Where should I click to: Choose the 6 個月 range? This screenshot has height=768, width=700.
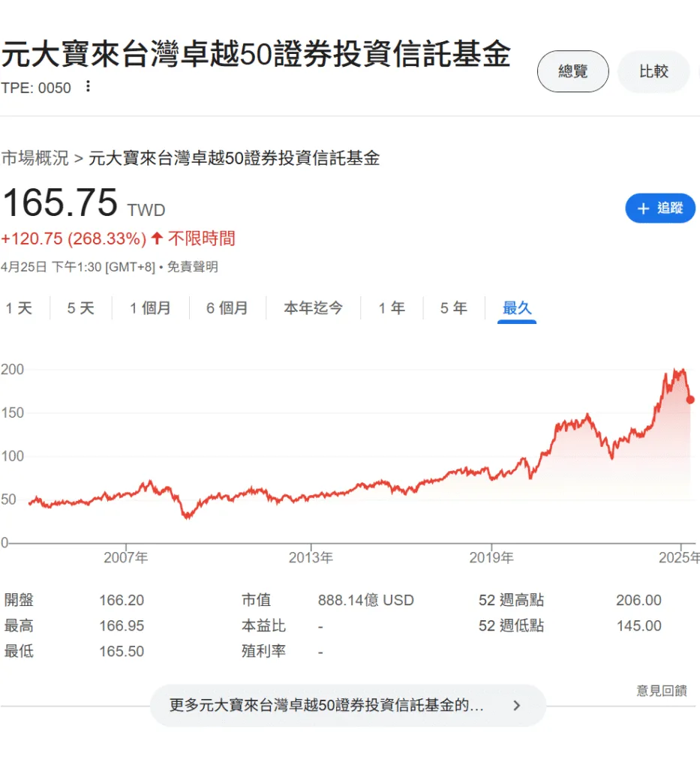point(227,308)
